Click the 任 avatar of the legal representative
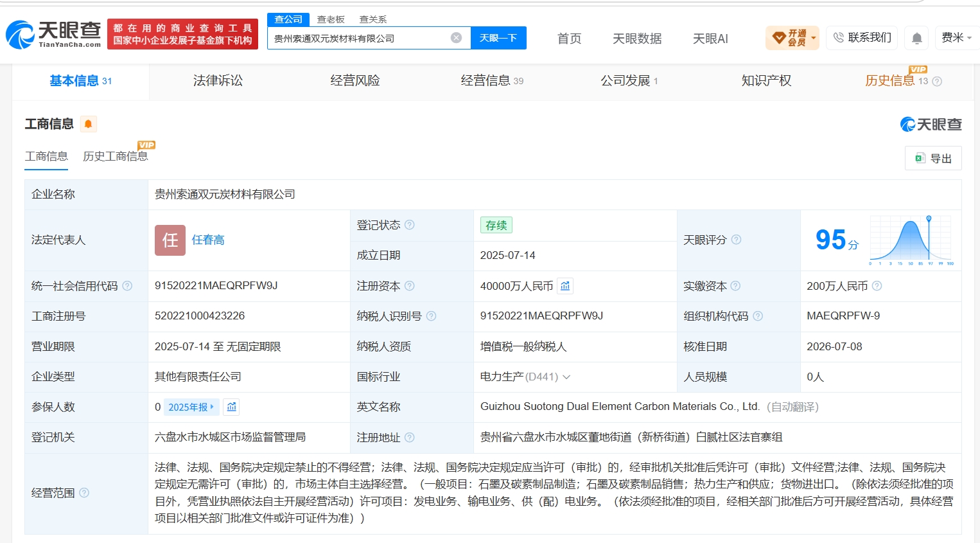 tap(170, 240)
